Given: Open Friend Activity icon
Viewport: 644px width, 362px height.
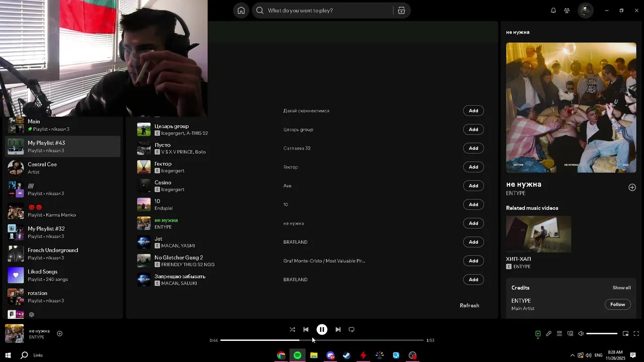Looking at the screenshot, I should 567,11.
